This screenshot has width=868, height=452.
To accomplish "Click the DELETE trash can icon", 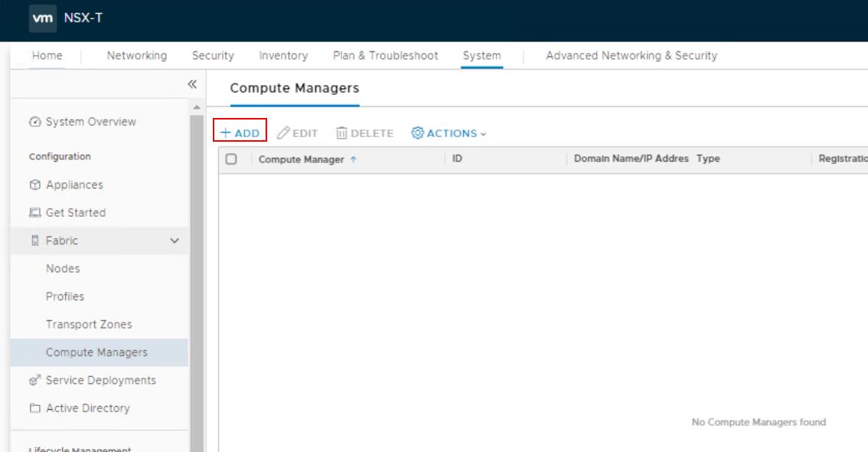I will point(341,133).
